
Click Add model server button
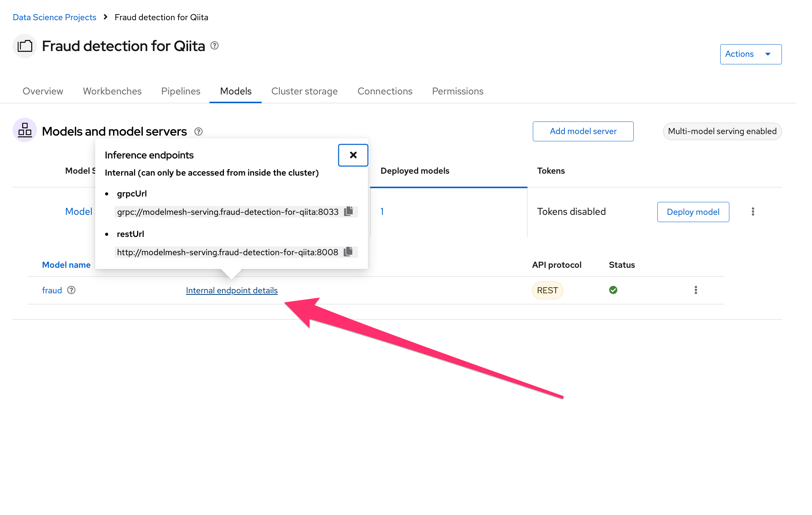coord(583,131)
